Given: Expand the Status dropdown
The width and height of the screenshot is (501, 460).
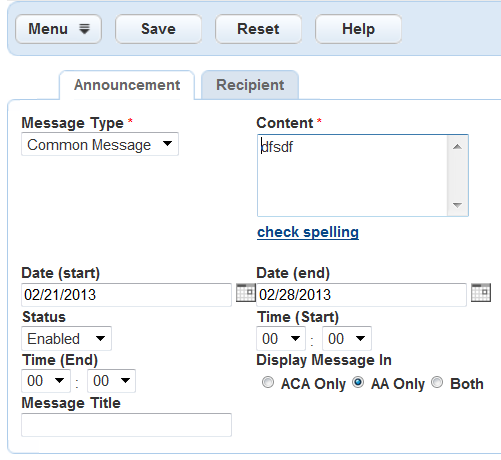Looking at the screenshot, I should coord(66,339).
